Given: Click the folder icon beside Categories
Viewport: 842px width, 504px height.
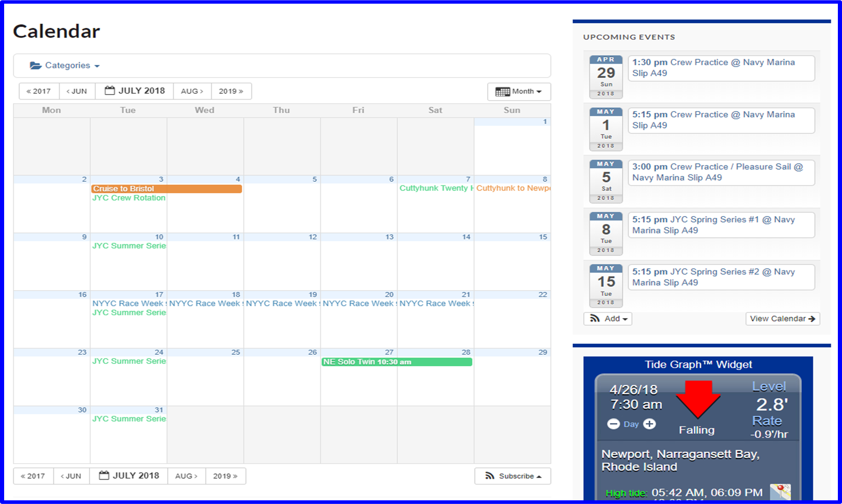Looking at the screenshot, I should (x=36, y=65).
